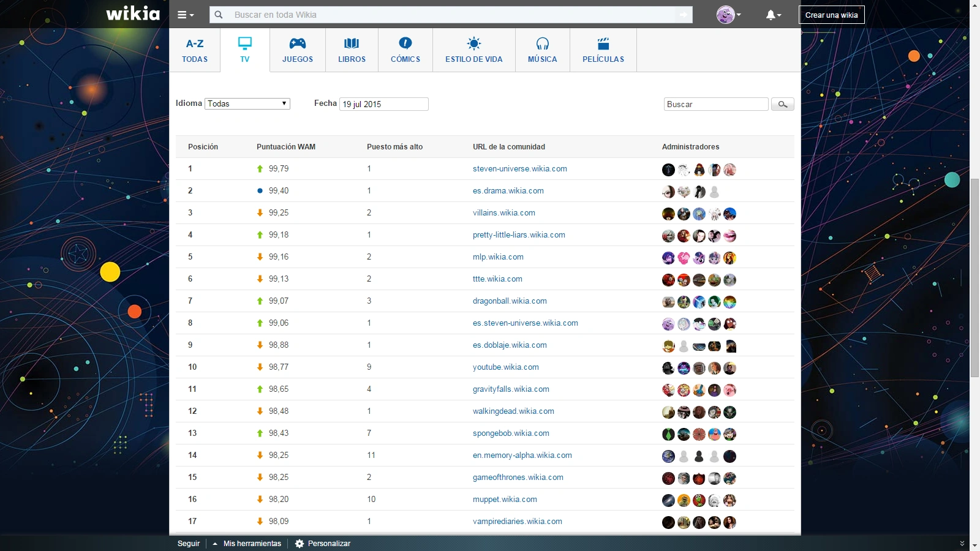Viewport: 980px width, 551px height.
Task: Open the hamburger navigation menu
Action: pyautogui.click(x=185, y=15)
